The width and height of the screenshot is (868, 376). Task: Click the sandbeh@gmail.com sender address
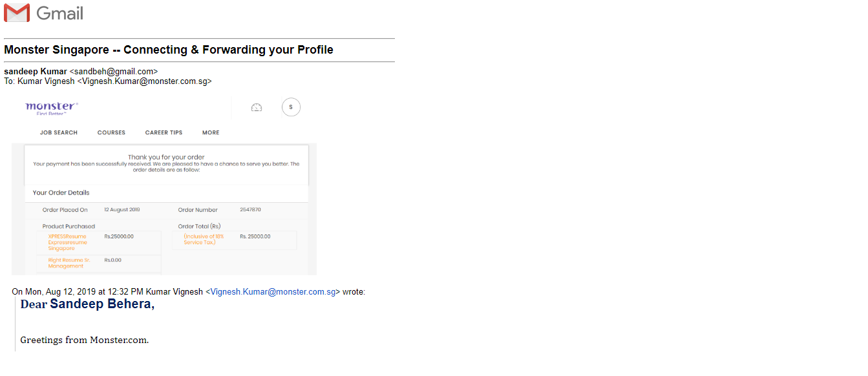point(114,71)
